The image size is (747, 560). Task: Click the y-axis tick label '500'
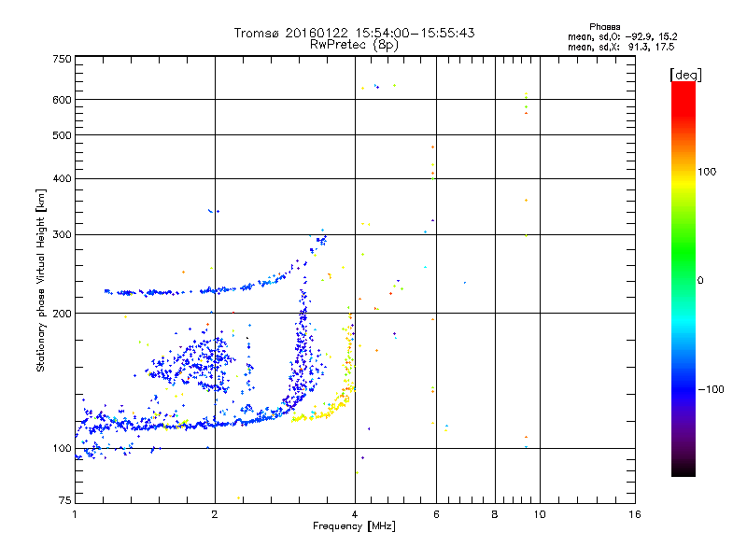click(62, 135)
